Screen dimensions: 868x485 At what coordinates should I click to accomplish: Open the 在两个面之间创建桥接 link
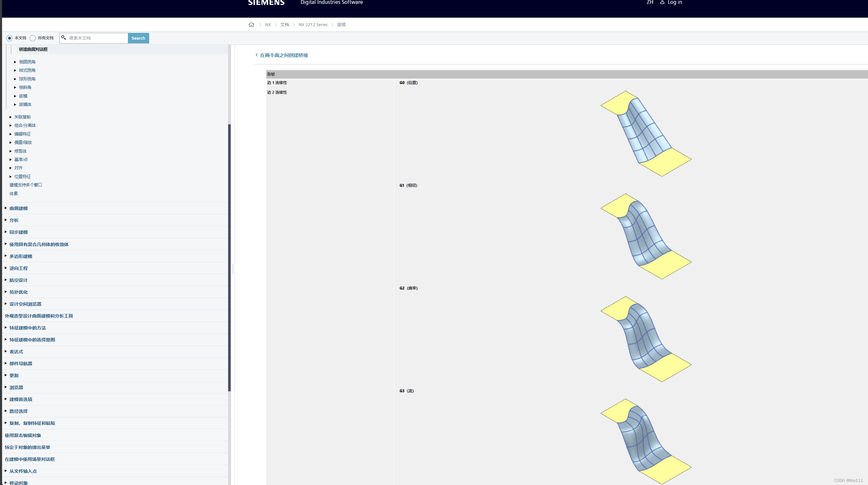(284, 55)
